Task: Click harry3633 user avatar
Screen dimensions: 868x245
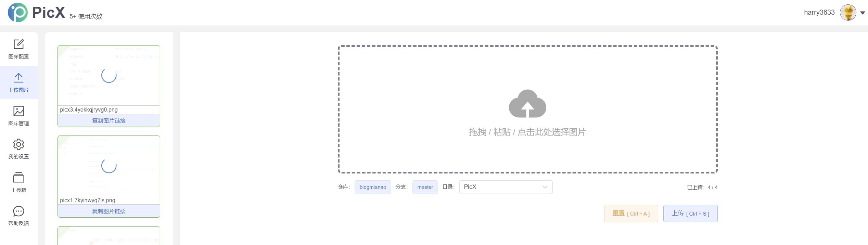Action: click(x=848, y=13)
